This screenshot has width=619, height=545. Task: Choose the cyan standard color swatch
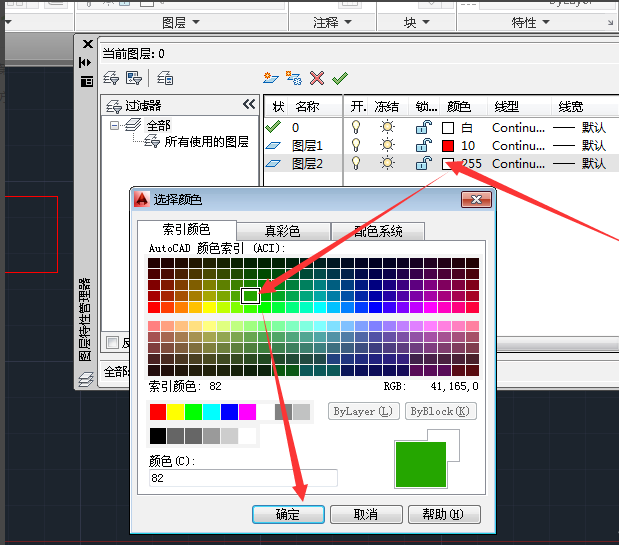tap(211, 412)
